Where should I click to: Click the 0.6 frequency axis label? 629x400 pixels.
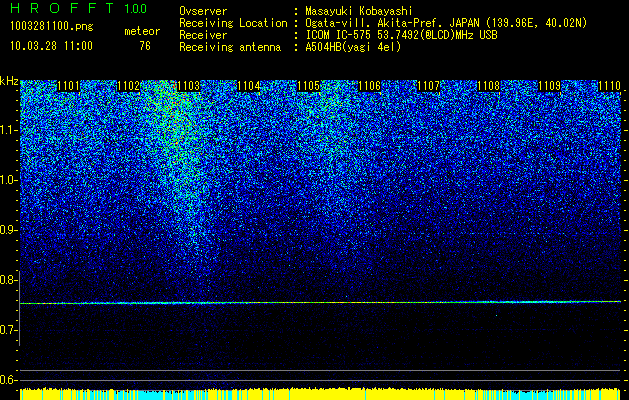coord(8,380)
